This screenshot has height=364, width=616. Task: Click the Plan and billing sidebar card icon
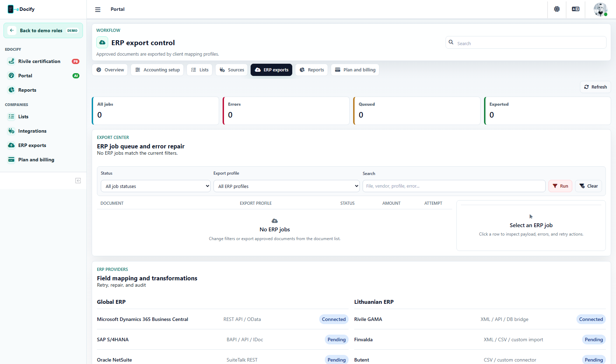12,160
